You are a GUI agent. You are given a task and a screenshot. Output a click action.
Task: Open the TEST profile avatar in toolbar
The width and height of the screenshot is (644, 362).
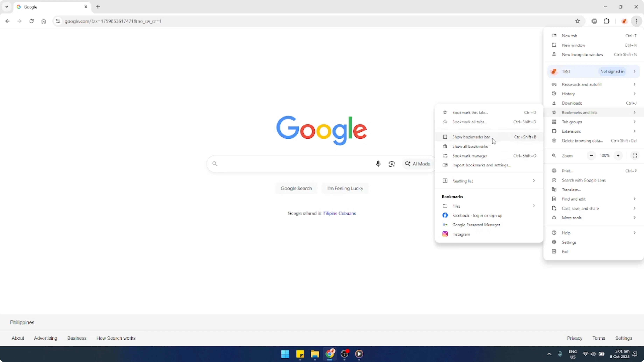(624, 21)
